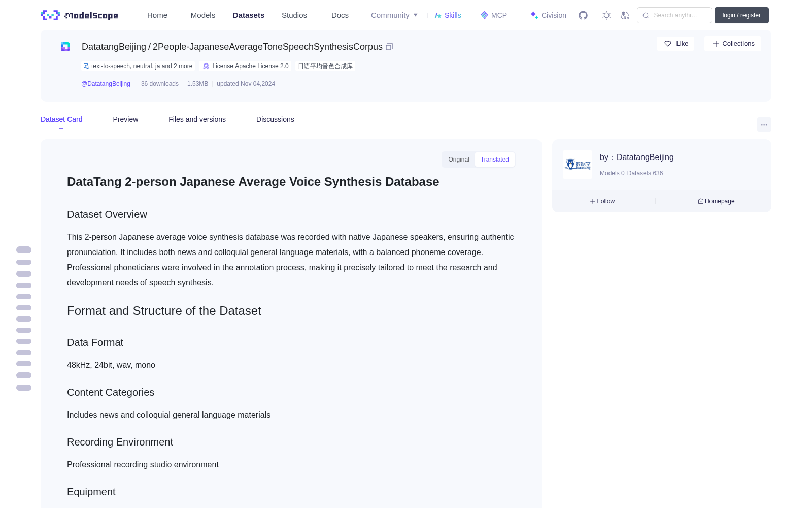The width and height of the screenshot is (812, 508).
Task: Switch to the Preview tab
Action: click(125, 119)
